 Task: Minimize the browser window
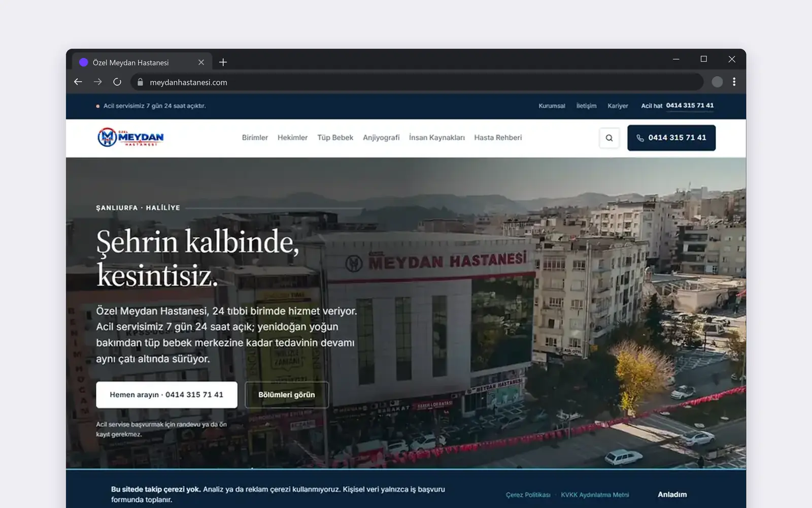tap(675, 59)
